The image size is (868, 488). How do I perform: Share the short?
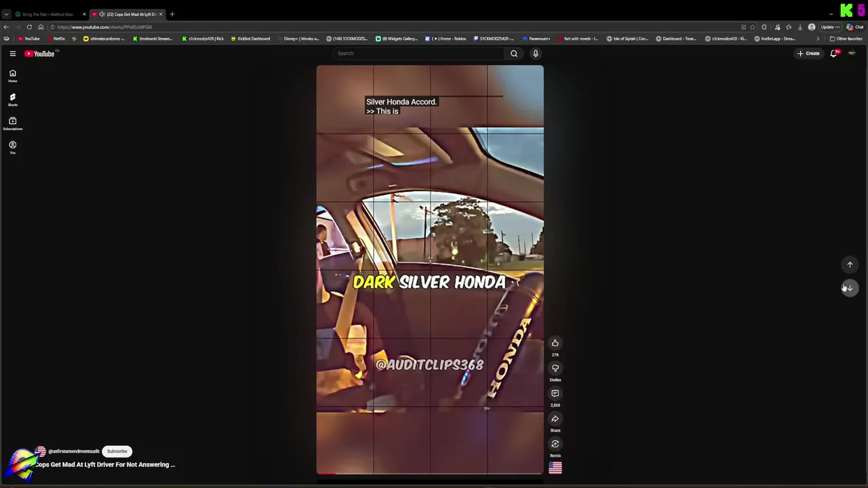(x=555, y=419)
